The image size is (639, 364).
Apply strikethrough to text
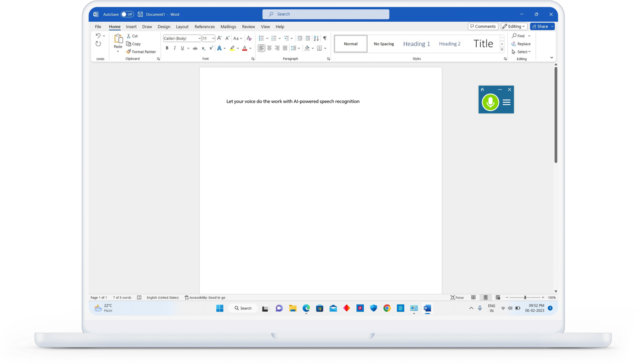click(x=195, y=48)
